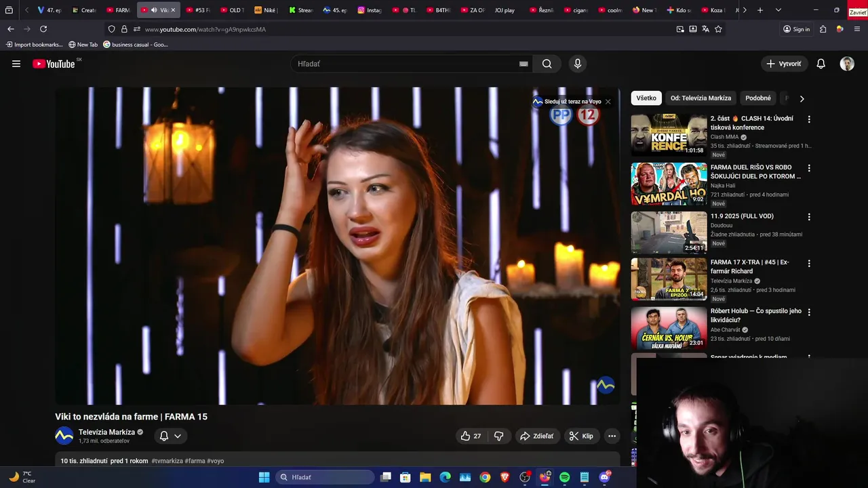
Task: Open Import bookmarks in bookmarks bar
Action: tap(35, 45)
